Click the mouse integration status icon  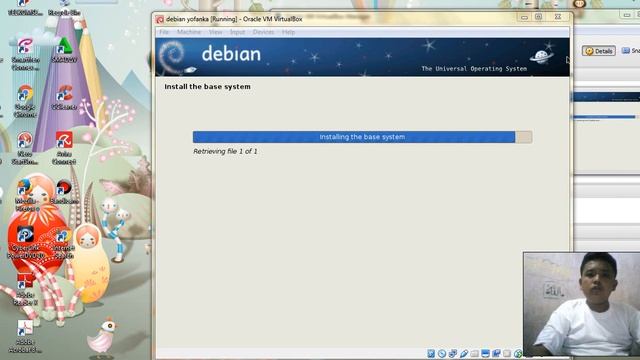click(x=518, y=353)
